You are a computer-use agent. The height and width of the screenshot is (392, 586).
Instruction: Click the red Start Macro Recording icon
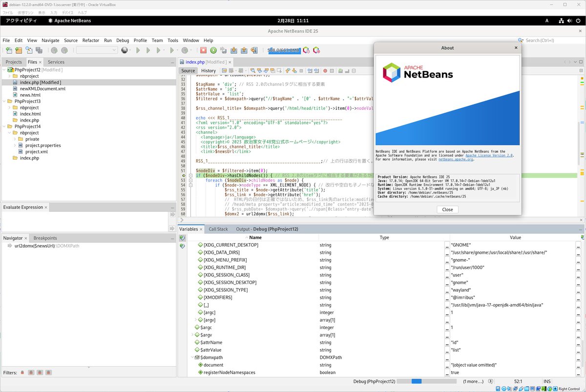coord(325,71)
